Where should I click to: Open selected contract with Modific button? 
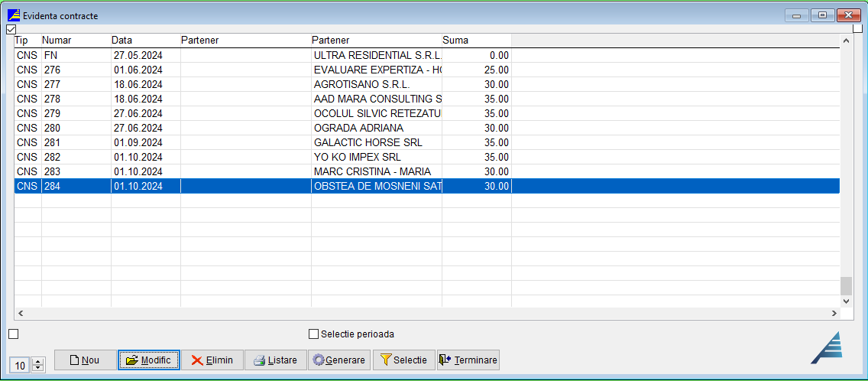pyautogui.click(x=148, y=360)
